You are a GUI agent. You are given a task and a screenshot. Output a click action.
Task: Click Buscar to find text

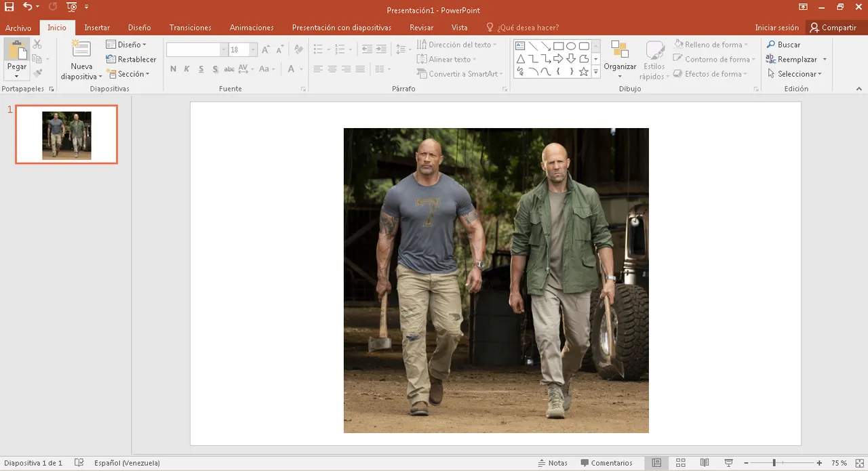784,45
